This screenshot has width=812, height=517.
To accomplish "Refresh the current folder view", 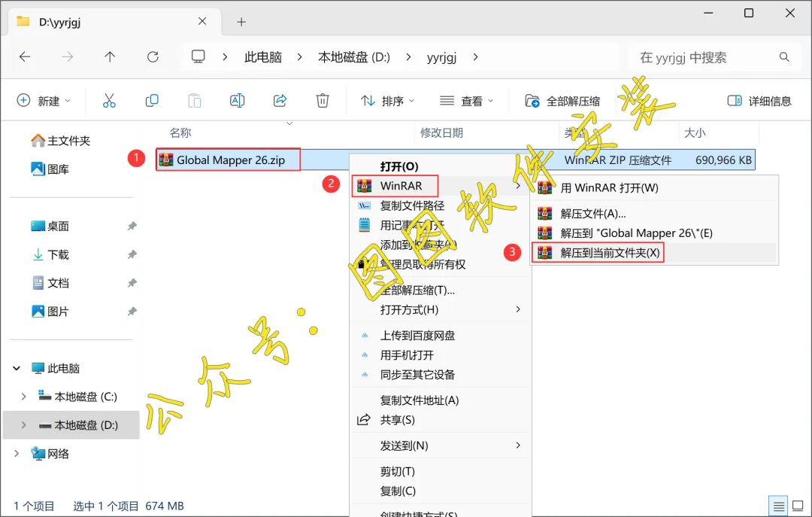I will click(153, 57).
